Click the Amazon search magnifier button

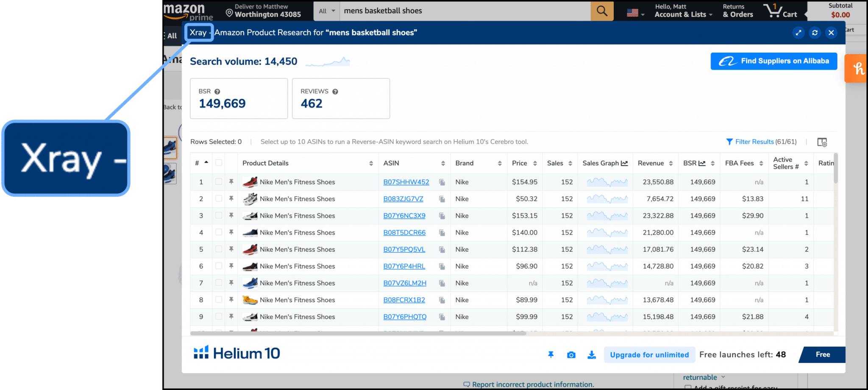pos(602,11)
